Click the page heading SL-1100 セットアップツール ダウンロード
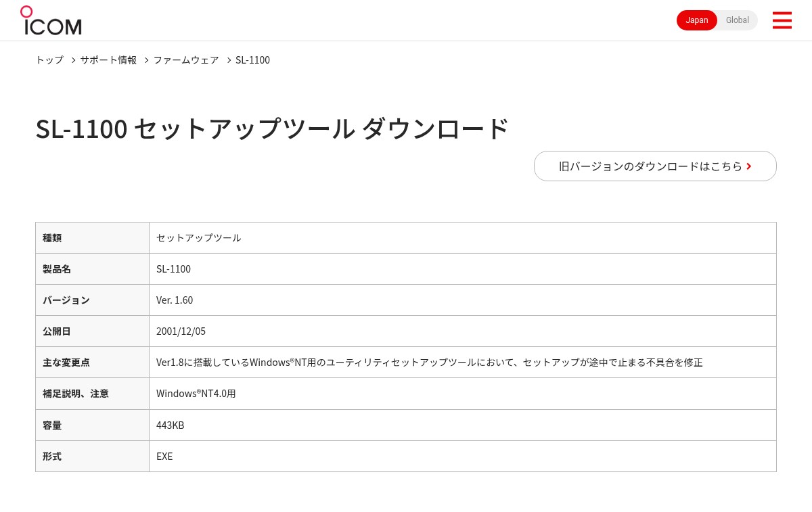 272,129
